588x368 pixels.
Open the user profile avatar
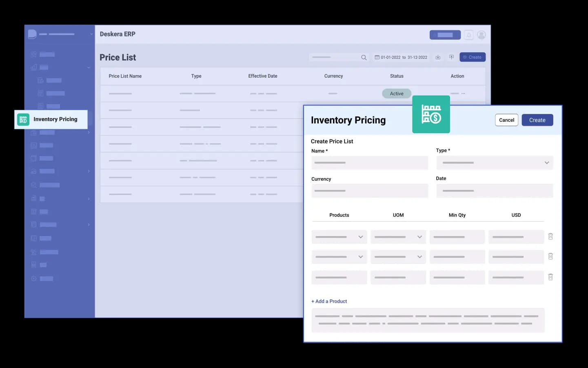[x=481, y=35]
